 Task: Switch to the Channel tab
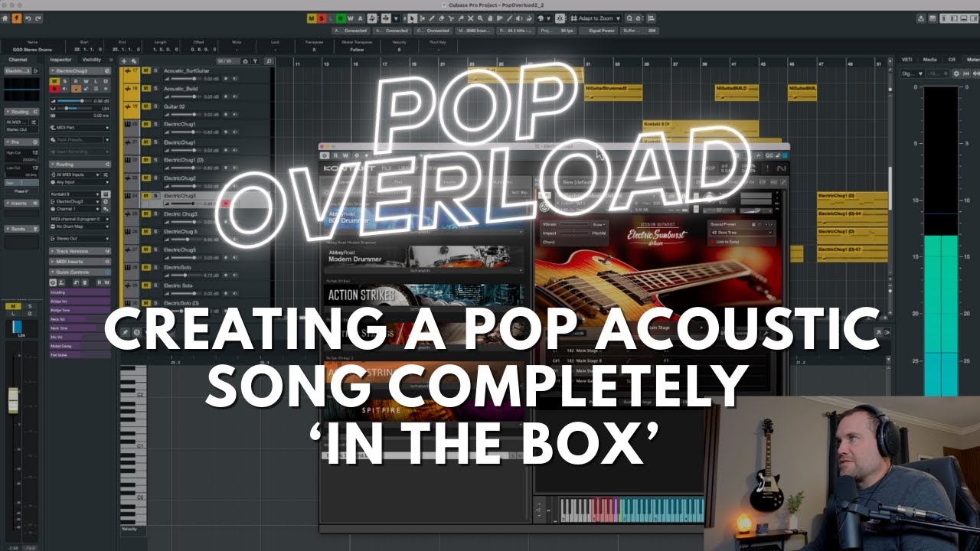[x=18, y=60]
